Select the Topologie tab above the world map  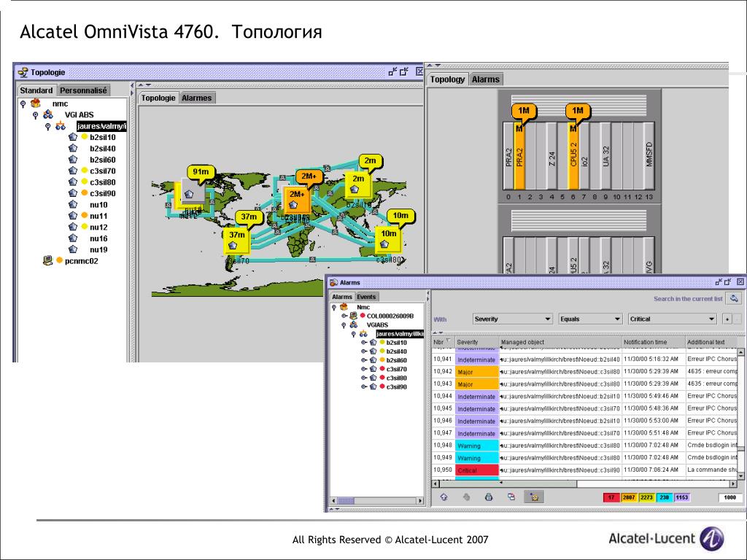coord(158,98)
